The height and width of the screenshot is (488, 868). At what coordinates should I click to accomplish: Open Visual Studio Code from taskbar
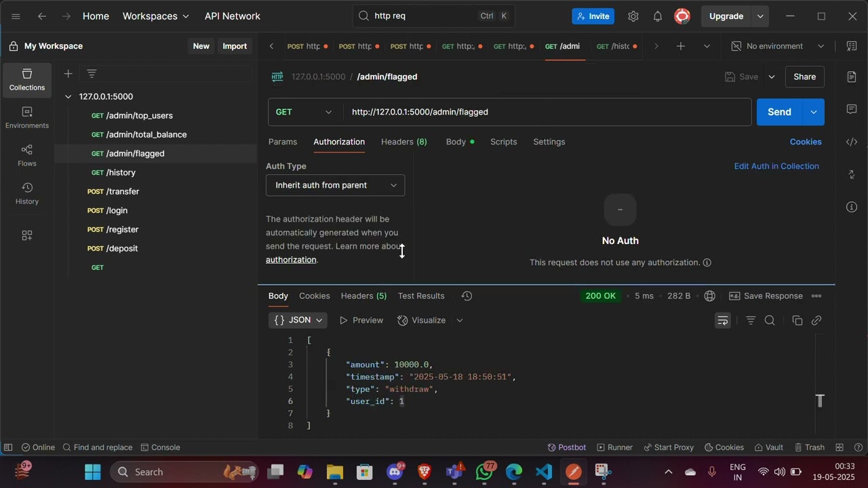pyautogui.click(x=544, y=472)
